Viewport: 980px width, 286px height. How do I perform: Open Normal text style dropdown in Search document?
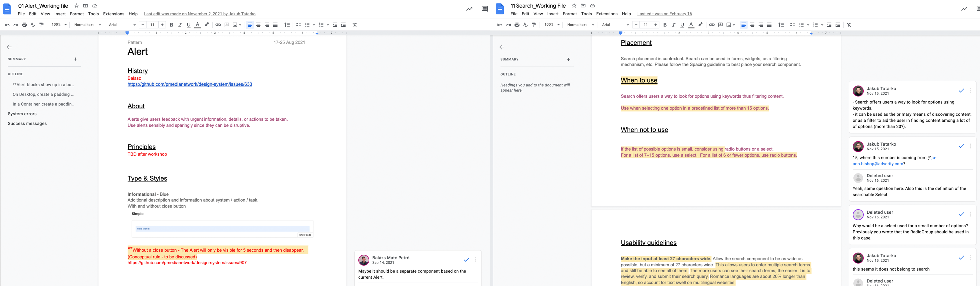580,25
